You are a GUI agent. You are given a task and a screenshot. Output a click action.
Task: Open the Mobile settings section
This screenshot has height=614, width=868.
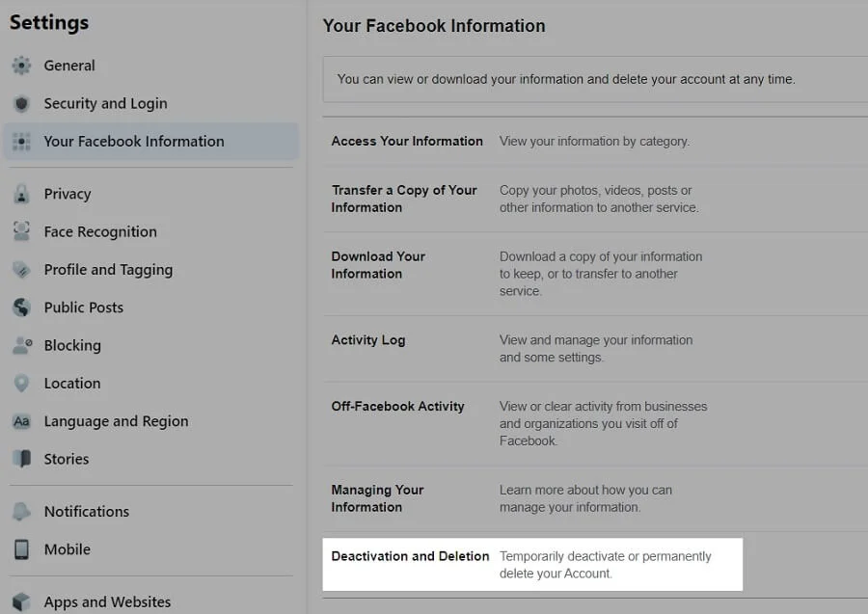point(67,549)
